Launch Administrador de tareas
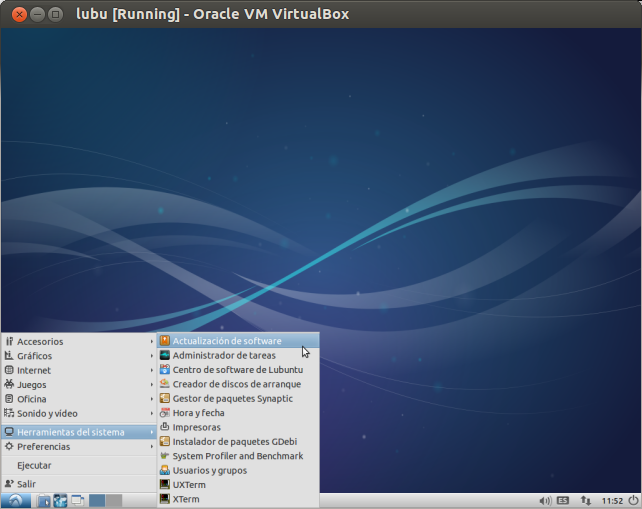The height and width of the screenshot is (509, 642). [x=224, y=355]
